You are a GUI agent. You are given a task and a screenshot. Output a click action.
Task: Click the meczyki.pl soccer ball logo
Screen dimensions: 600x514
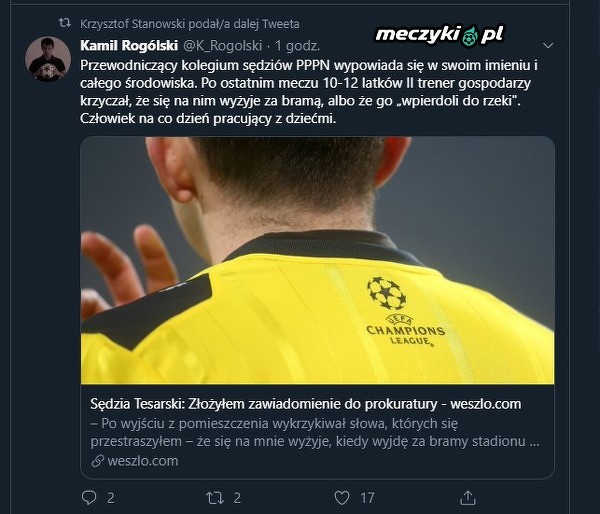(x=469, y=36)
